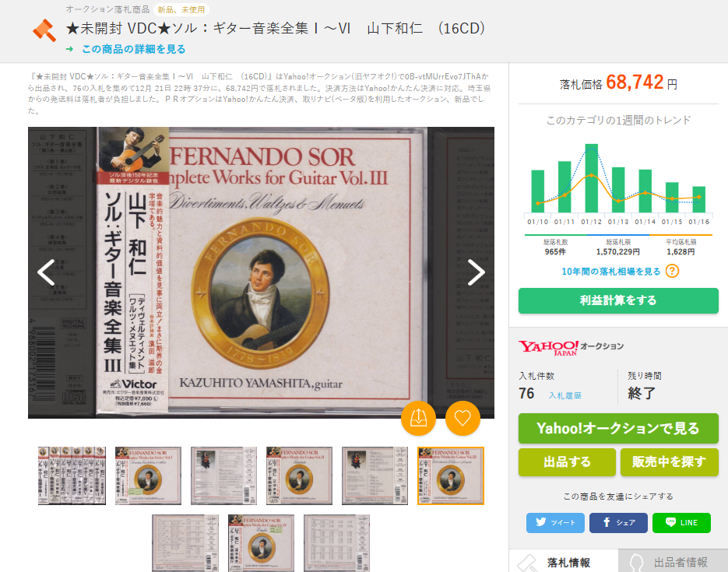Switch to the 出品者情報 tab
This screenshot has height=572, width=728.
pyautogui.click(x=673, y=561)
